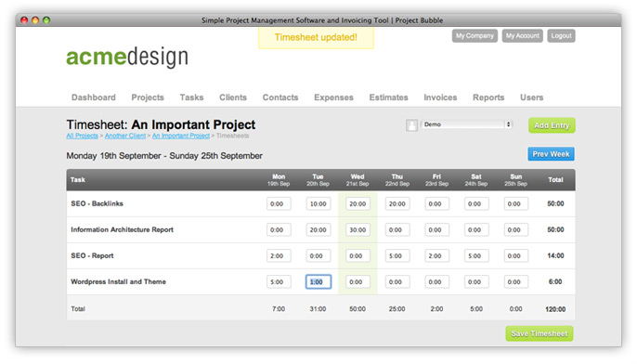Edit Wordpress Install and Theme Wednesday field
The width and height of the screenshot is (637, 364).
357,281
